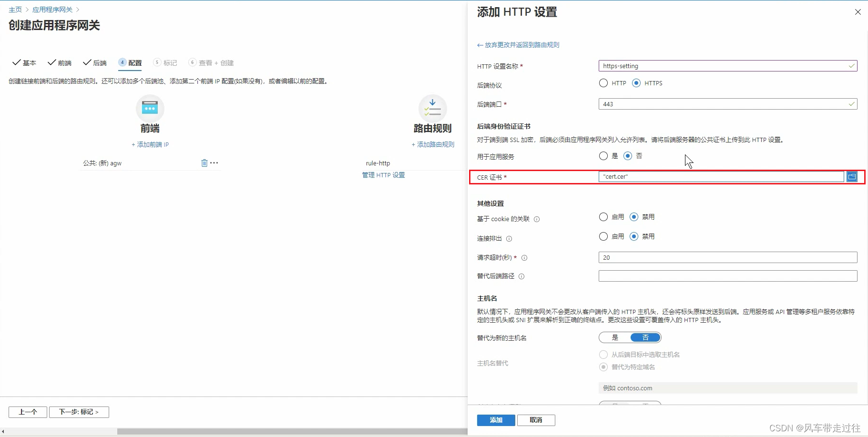868x437 pixels.
Task: Open 管理 HTTP 设置 link
Action: pyautogui.click(x=384, y=175)
